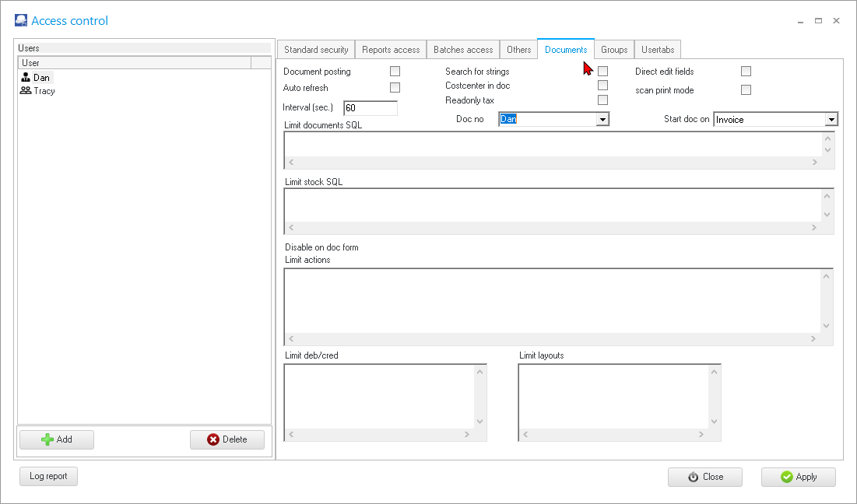Expand the Doc no dropdown
857x504 pixels.
(x=602, y=119)
